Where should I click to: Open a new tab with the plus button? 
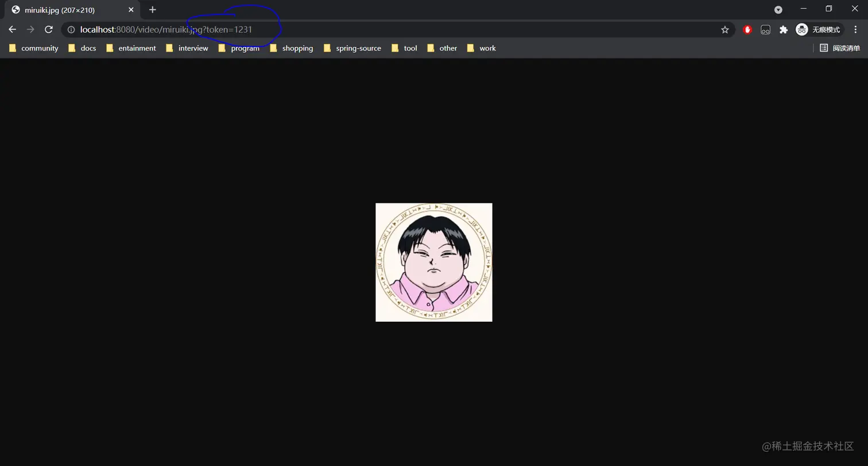(152, 9)
